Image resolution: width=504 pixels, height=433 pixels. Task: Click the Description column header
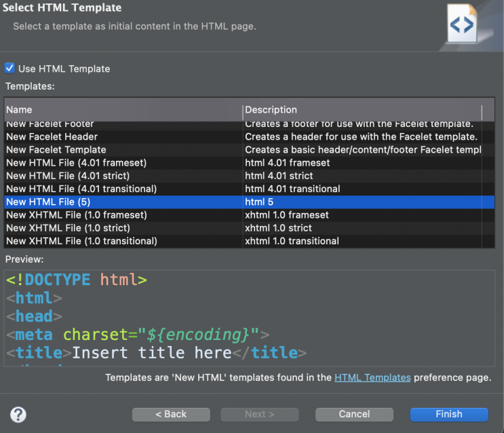click(x=362, y=110)
